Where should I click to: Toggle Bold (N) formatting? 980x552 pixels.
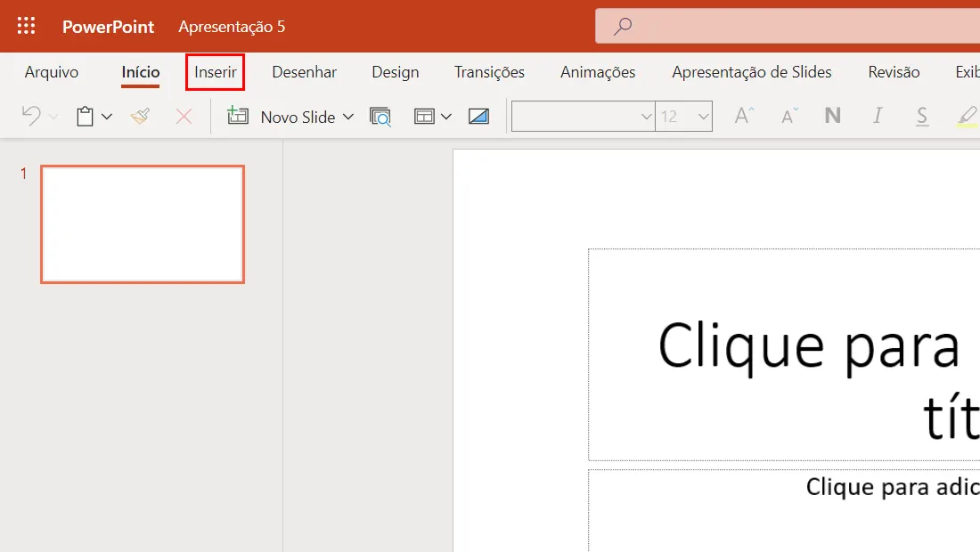point(832,116)
